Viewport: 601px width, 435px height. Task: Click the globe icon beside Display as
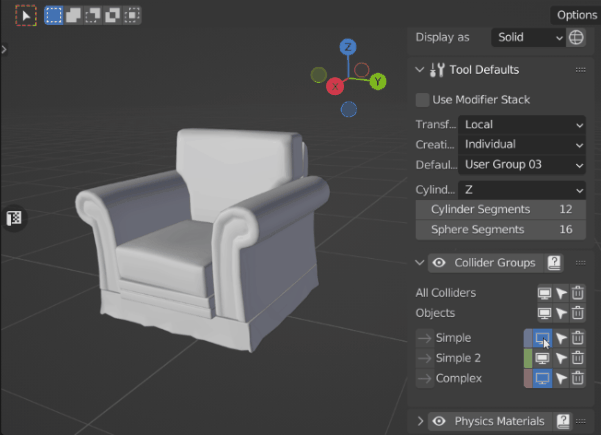(576, 38)
